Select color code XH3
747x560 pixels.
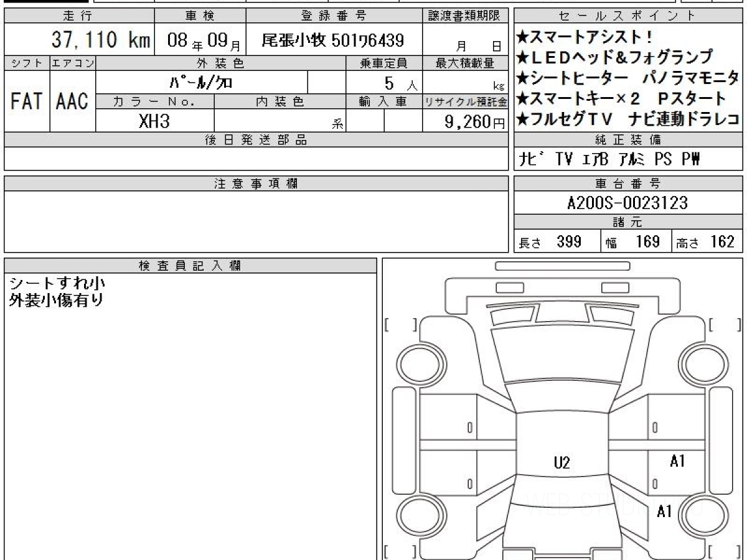[154, 121]
